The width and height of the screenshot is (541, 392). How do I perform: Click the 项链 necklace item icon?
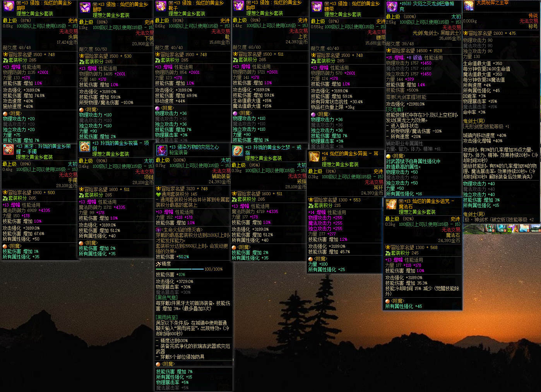(x=85, y=147)
